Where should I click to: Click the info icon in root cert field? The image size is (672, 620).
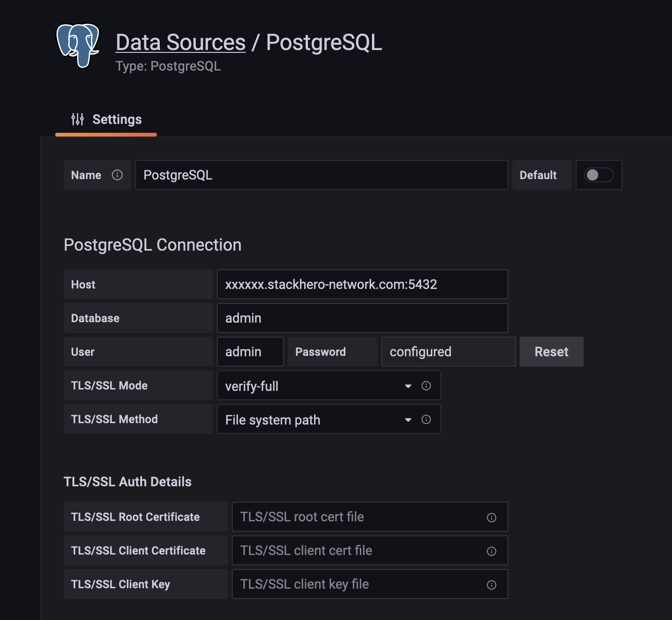(x=491, y=517)
